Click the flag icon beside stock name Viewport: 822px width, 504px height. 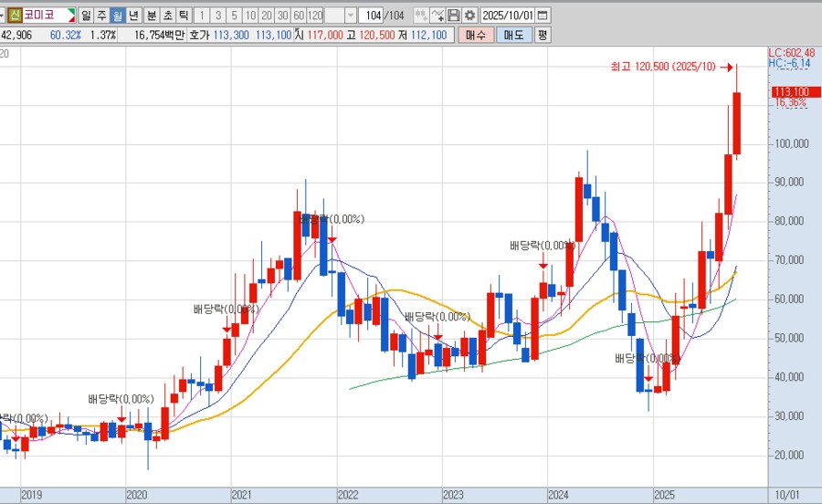[x=72, y=16]
